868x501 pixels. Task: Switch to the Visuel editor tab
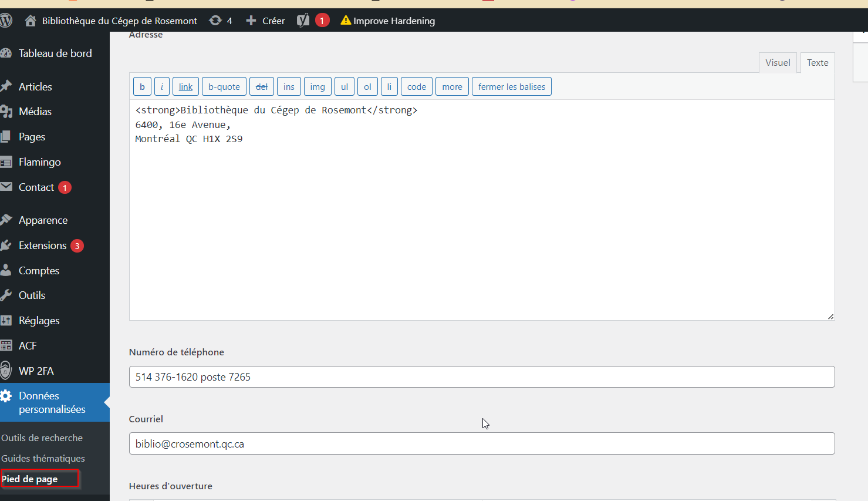coord(778,63)
